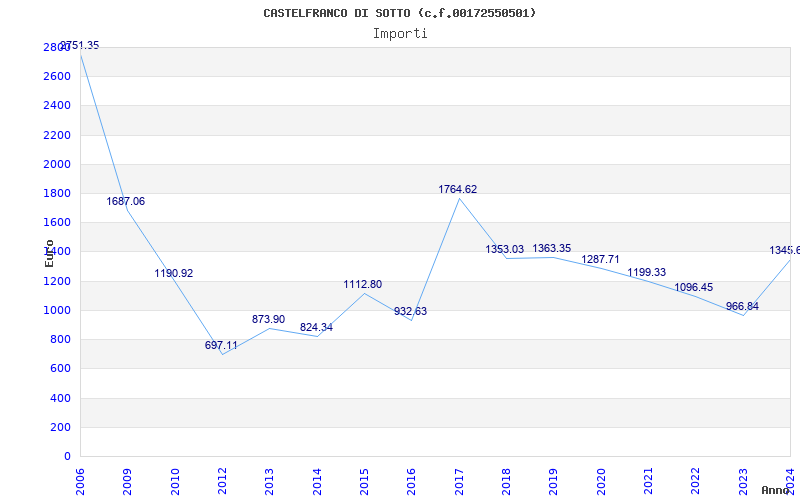Select the 1764.62 peak data label
The image size is (800, 500).
(458, 189)
